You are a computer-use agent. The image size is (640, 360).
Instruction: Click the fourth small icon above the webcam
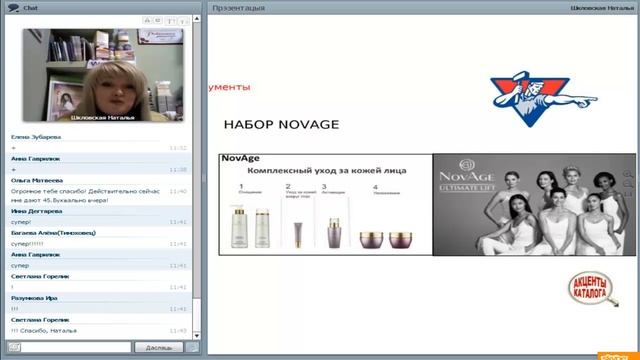pos(183,20)
